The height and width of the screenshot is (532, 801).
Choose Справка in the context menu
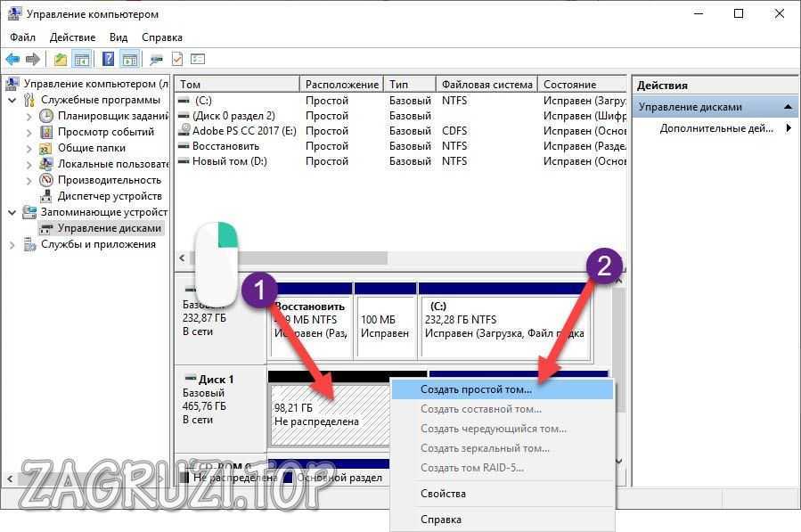(x=503, y=520)
